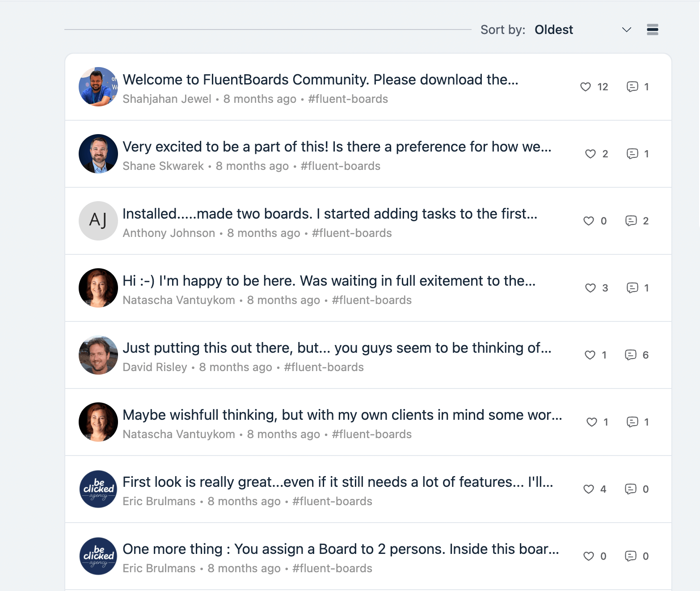
Task: Toggle the like on Natascha's wishful thinking post
Action: tap(591, 422)
